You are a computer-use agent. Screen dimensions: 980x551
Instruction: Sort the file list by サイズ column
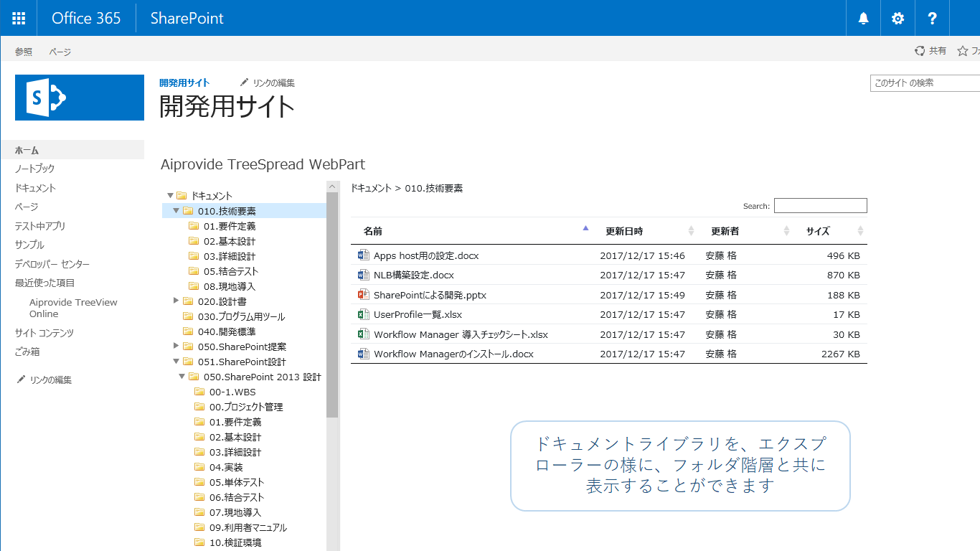coord(831,231)
